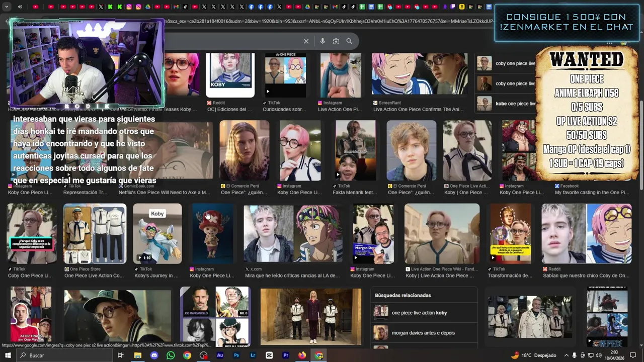Open CapCut from the taskbar

[269, 355]
